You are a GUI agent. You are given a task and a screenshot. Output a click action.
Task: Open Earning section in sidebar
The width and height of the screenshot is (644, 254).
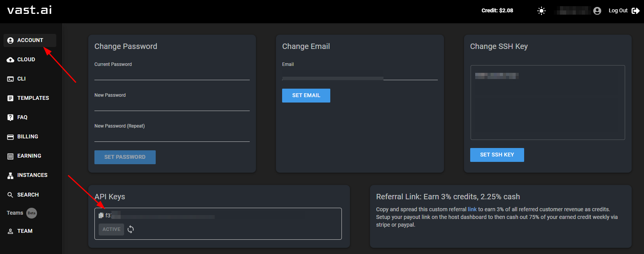click(x=29, y=156)
